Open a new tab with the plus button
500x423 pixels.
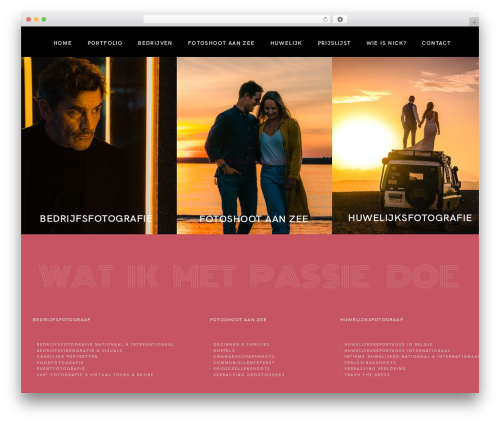tap(474, 22)
